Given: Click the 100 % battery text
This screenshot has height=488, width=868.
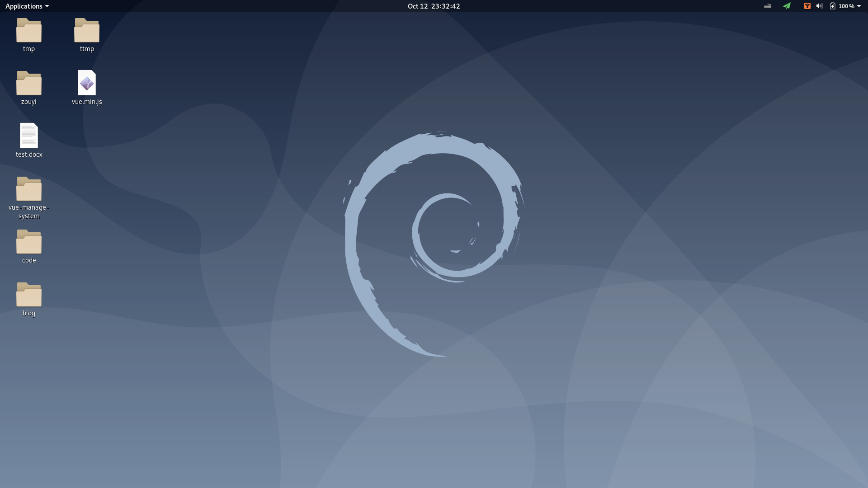Looking at the screenshot, I should 846,6.
